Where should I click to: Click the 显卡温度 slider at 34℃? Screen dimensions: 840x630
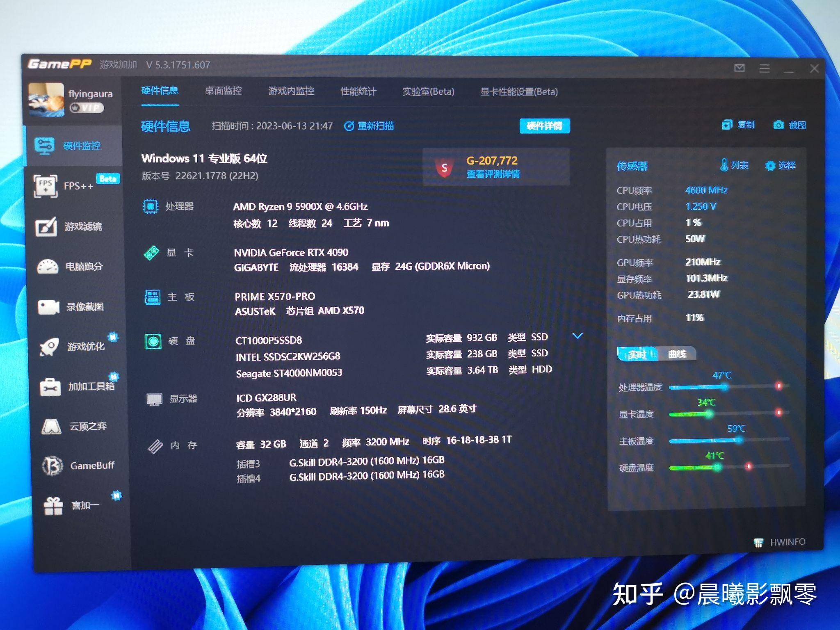(709, 413)
